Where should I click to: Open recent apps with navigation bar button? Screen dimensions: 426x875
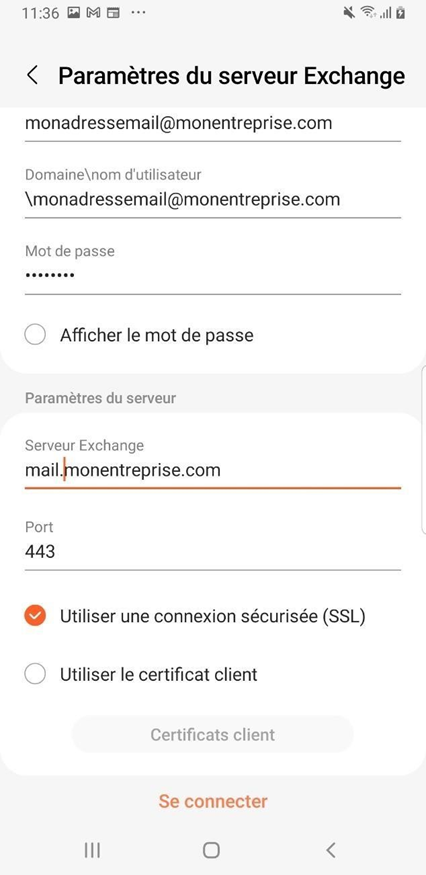click(92, 850)
